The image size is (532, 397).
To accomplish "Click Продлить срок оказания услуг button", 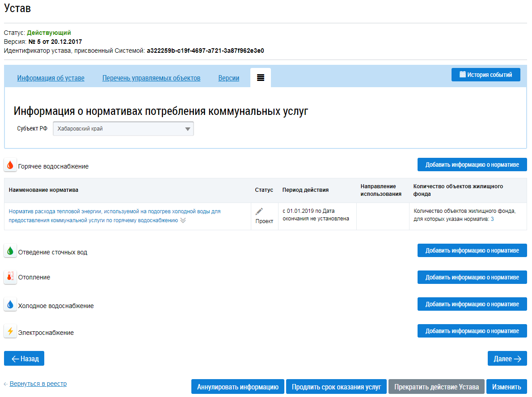I will 336,387.
